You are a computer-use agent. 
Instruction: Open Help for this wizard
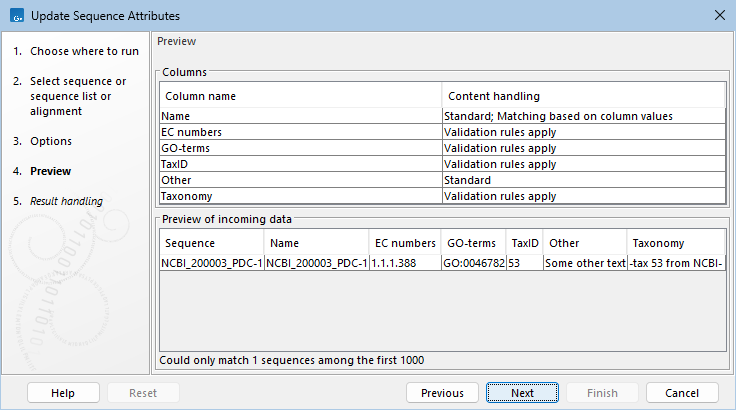coord(63,393)
